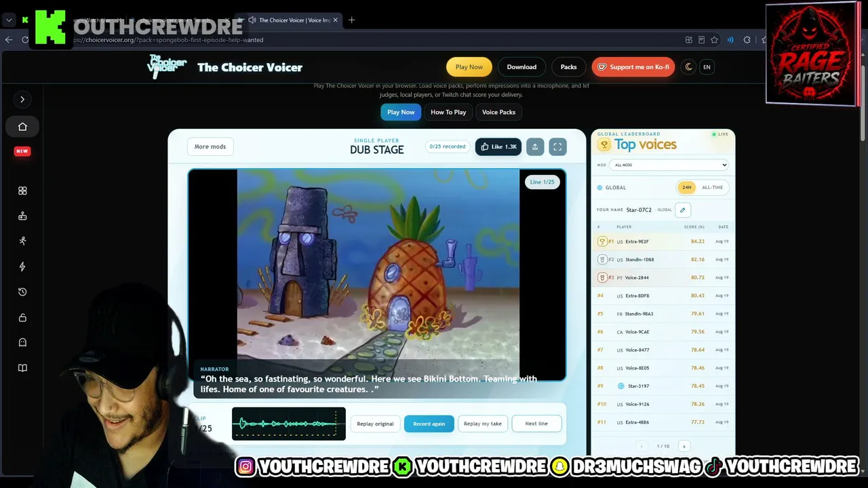Select leaderboard player StandIn-1D88
The image size is (868, 488).
pyautogui.click(x=639, y=260)
